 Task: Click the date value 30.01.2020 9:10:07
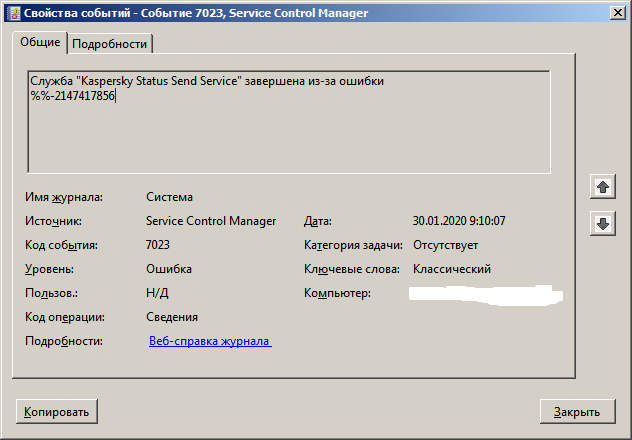tap(459, 221)
